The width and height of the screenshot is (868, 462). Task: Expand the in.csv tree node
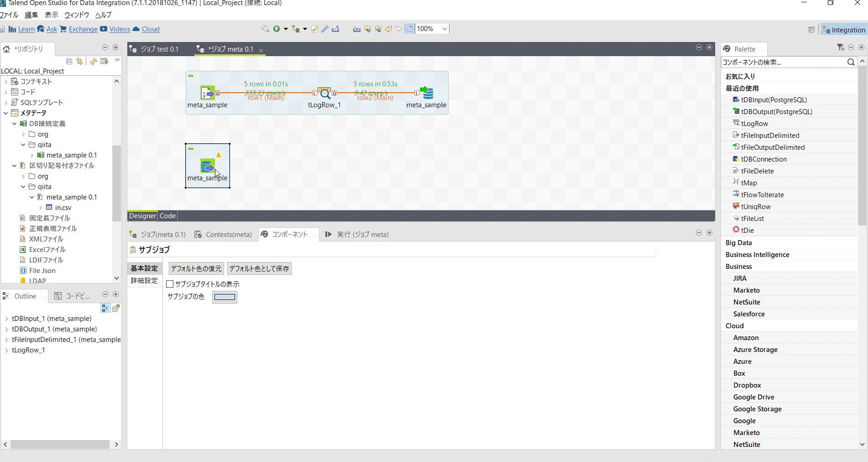(x=41, y=208)
